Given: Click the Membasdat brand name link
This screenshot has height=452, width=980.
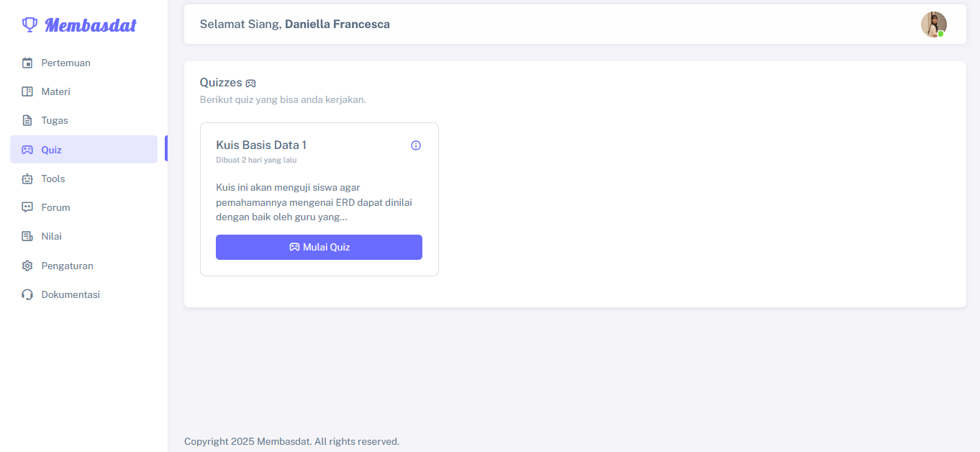Looking at the screenshot, I should coord(91,25).
